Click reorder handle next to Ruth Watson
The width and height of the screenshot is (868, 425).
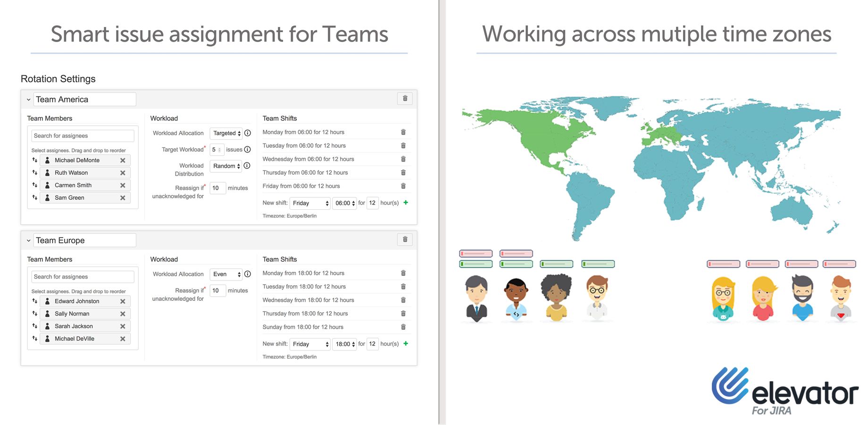pos(34,172)
